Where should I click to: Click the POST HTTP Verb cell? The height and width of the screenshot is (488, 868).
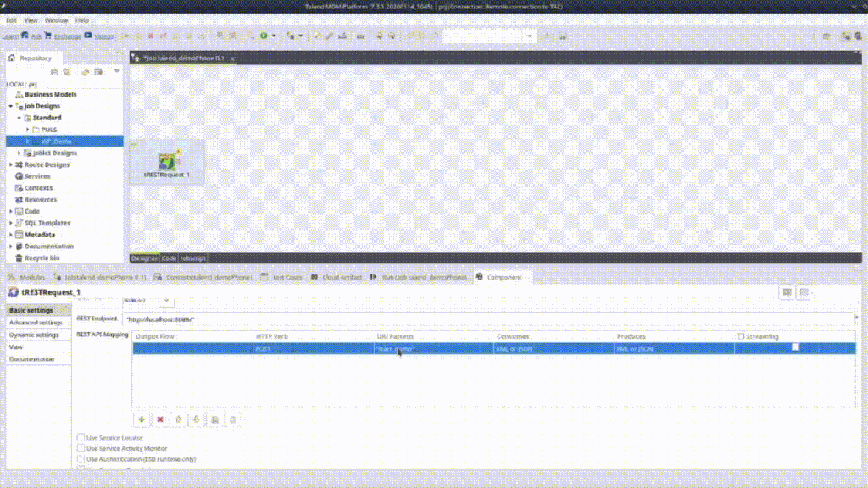click(x=314, y=348)
